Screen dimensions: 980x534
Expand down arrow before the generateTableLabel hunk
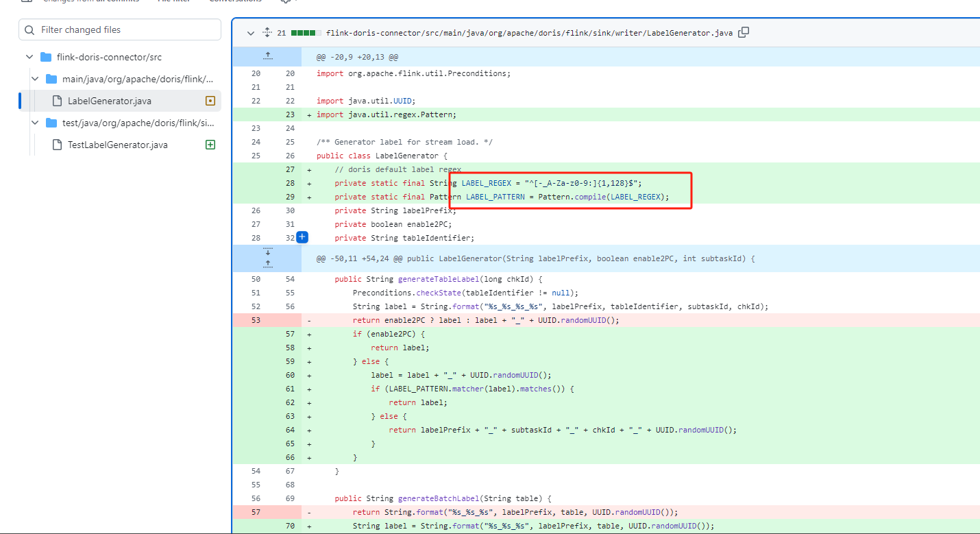[x=267, y=252]
